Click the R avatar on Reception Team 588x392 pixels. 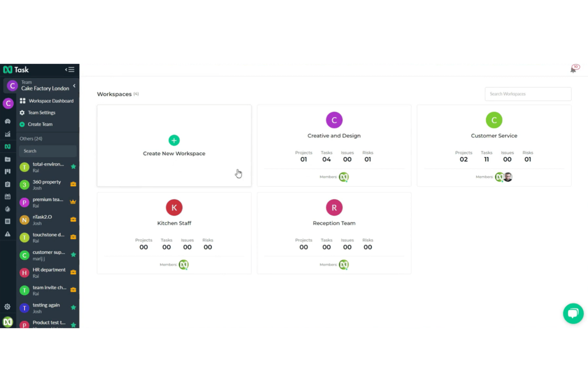pos(334,207)
